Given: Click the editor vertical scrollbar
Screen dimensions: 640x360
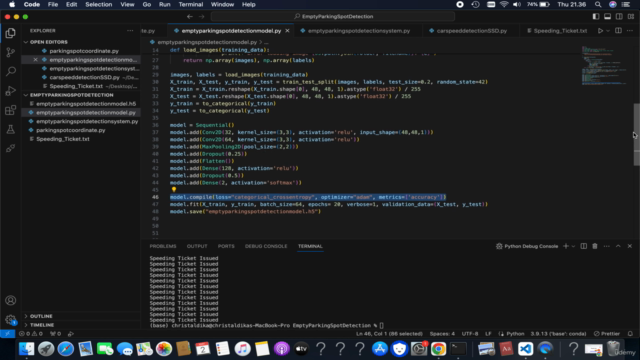Looking at the screenshot, I should click(636, 135).
